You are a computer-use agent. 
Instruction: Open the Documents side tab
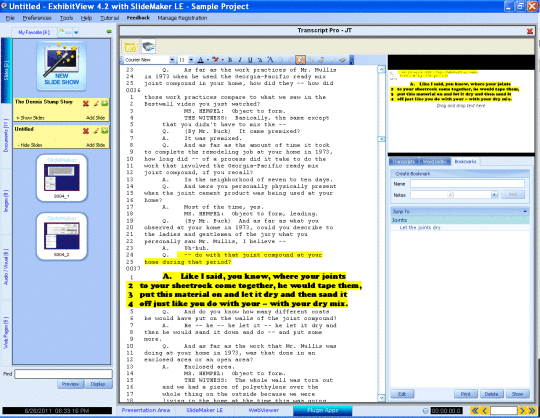pyautogui.click(x=6, y=135)
